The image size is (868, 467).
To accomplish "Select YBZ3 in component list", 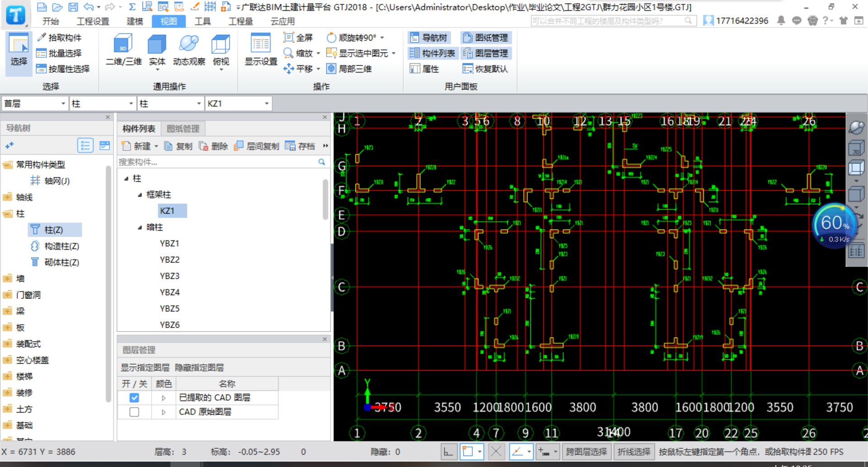I will (x=170, y=276).
